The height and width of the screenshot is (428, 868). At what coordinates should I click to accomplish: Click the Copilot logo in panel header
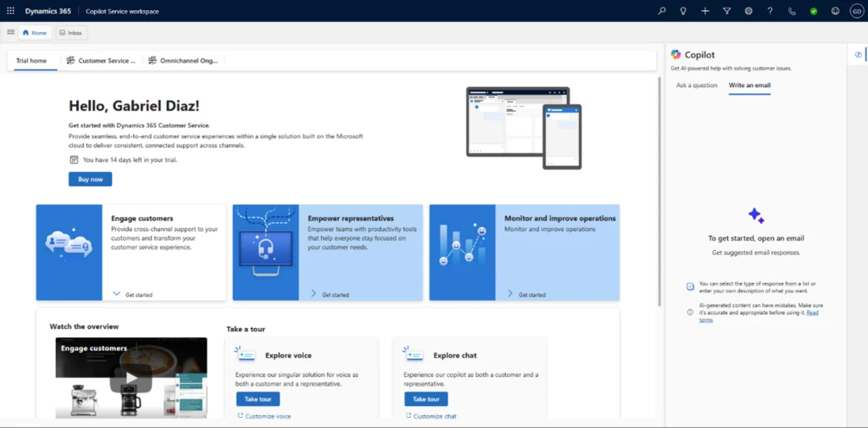pyautogui.click(x=676, y=54)
